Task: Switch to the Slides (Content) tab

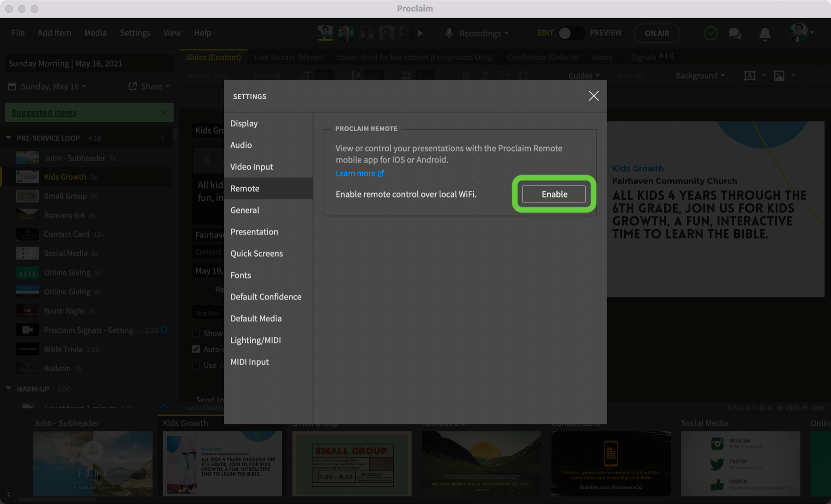Action: (213, 57)
